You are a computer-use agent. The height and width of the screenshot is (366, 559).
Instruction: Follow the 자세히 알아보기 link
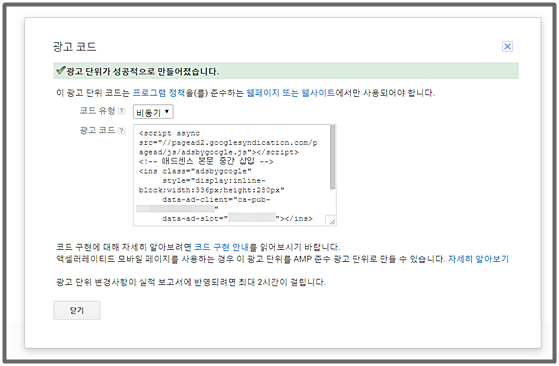pos(478,259)
